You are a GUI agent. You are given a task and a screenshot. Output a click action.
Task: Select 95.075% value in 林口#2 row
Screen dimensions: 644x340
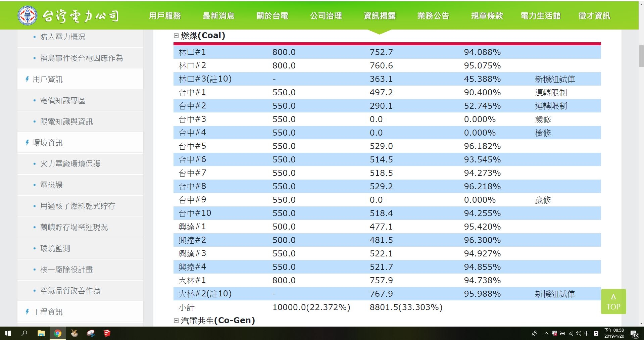[482, 65]
